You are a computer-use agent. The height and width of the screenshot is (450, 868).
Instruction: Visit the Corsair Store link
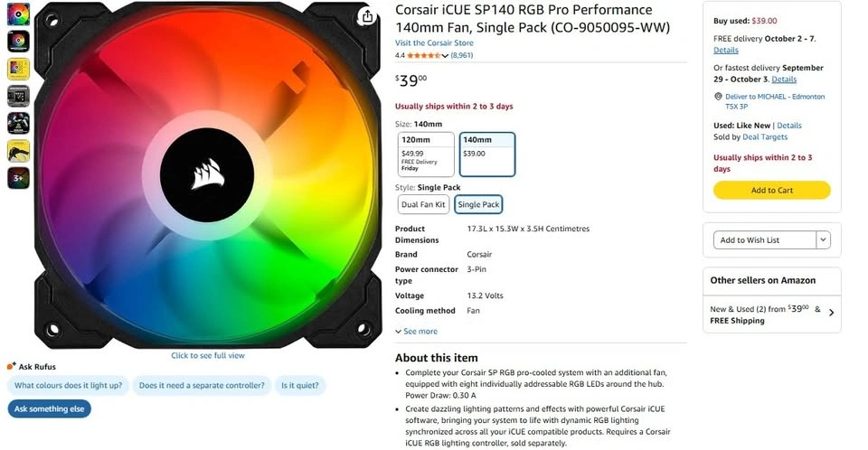[434, 43]
